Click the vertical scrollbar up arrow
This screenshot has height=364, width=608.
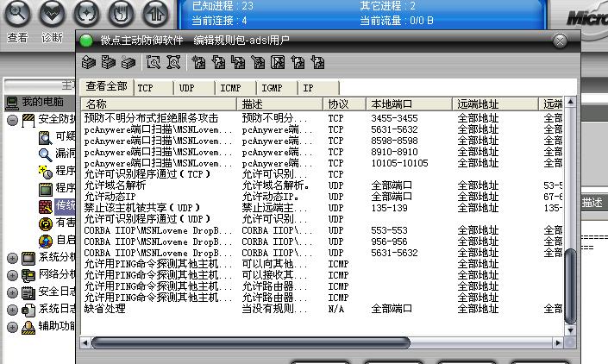tap(570, 102)
